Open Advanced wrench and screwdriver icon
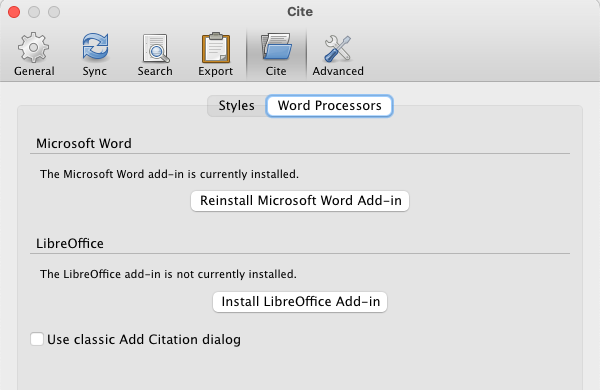The width and height of the screenshot is (600, 390). (338, 48)
